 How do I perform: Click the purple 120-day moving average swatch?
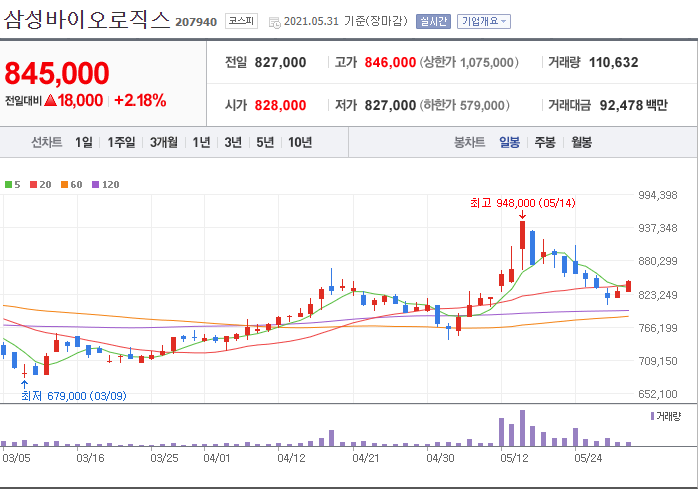tap(95, 184)
